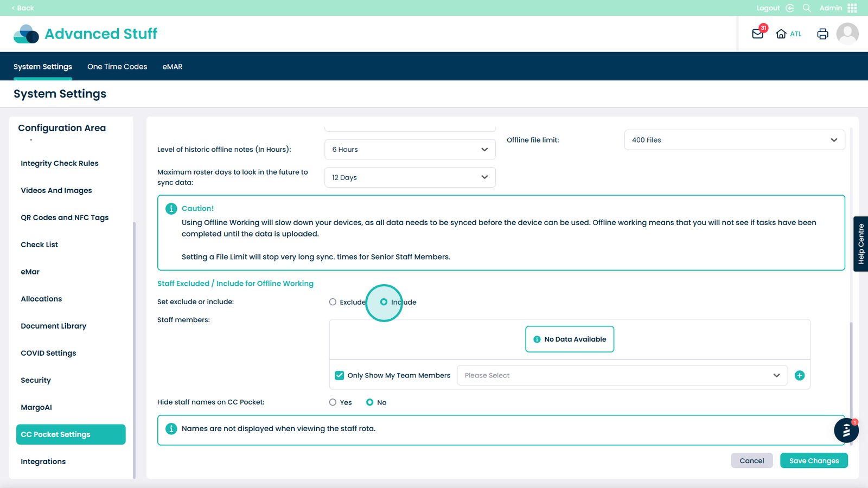Switch to the One Time Codes tab
The height and width of the screenshot is (488, 868).
117,67
